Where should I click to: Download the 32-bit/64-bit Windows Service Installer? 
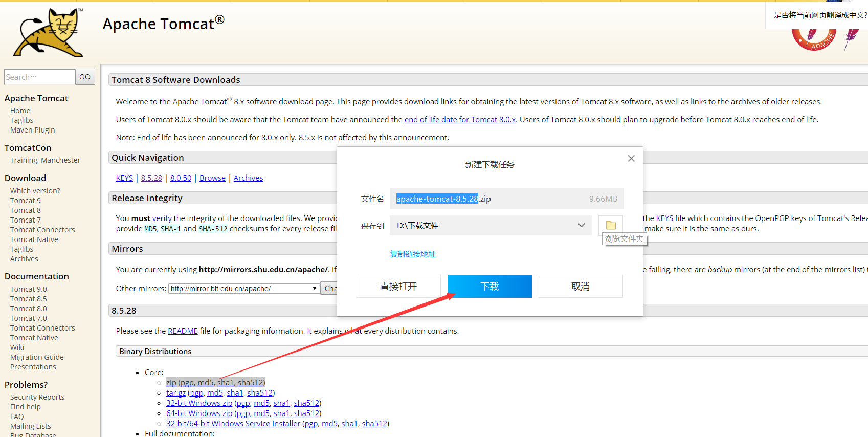233,424
